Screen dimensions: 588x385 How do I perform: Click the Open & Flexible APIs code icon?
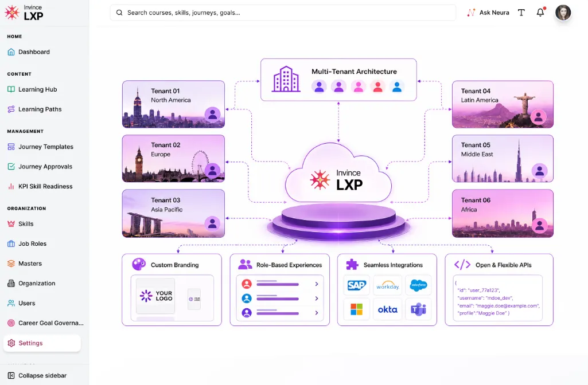pos(462,265)
